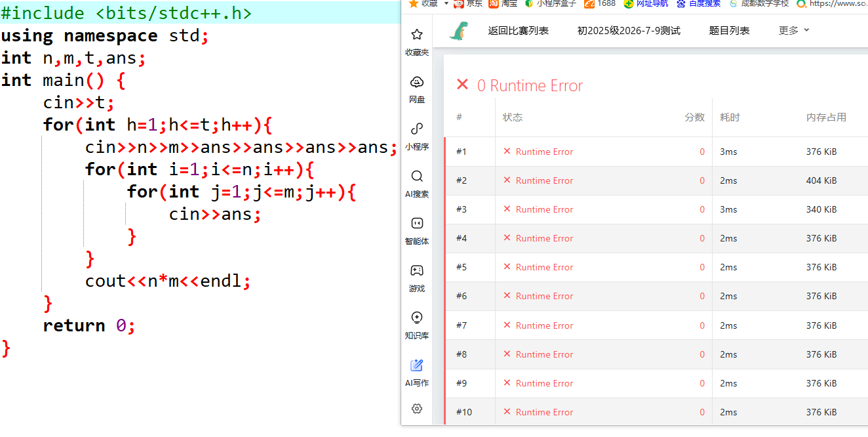Open 初2025级2026-7-9测试 contest page
The height and width of the screenshot is (437, 868).
pyautogui.click(x=629, y=30)
